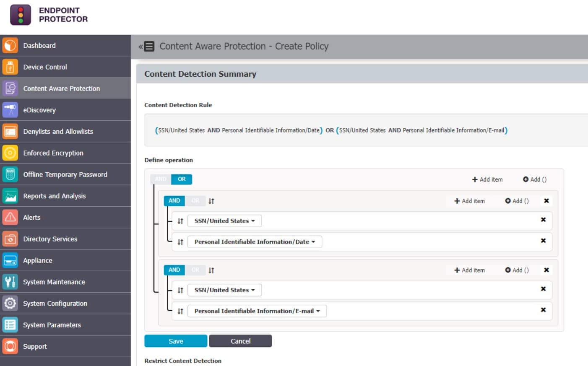Image resolution: width=588 pixels, height=366 pixels.
Task: Click the System Parameters list icon
Action: (10, 325)
